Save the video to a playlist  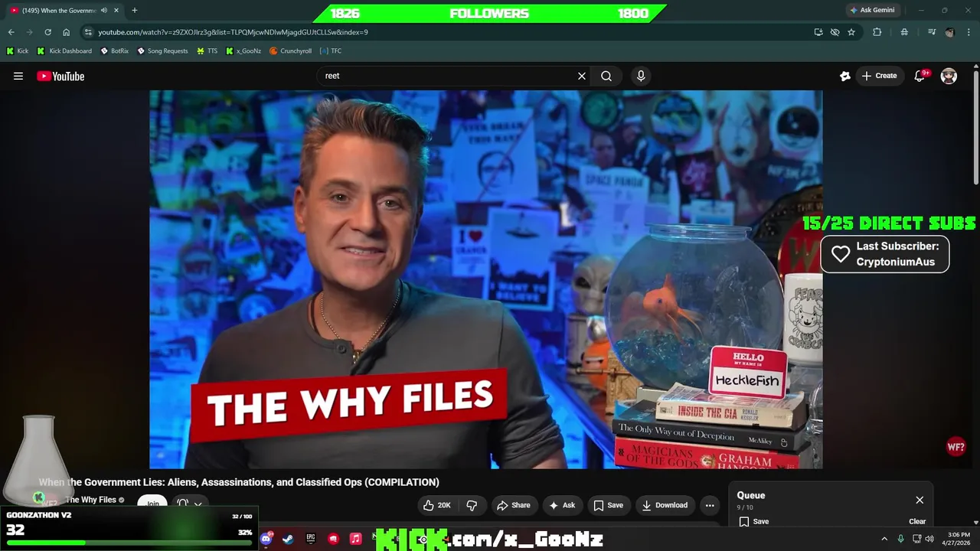609,505
